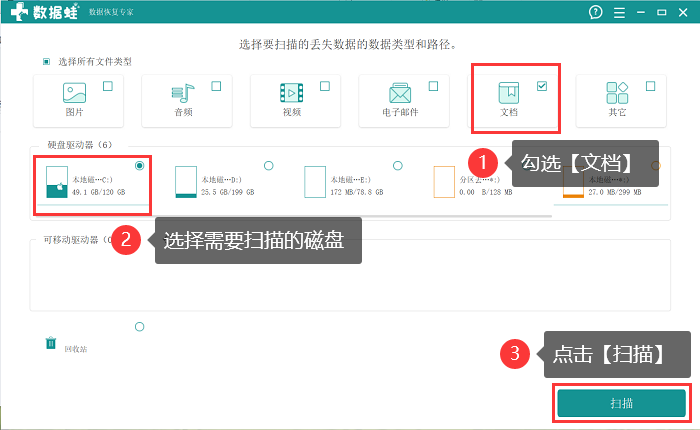
Task: Click the E: drive disk icon
Action: coord(315,182)
